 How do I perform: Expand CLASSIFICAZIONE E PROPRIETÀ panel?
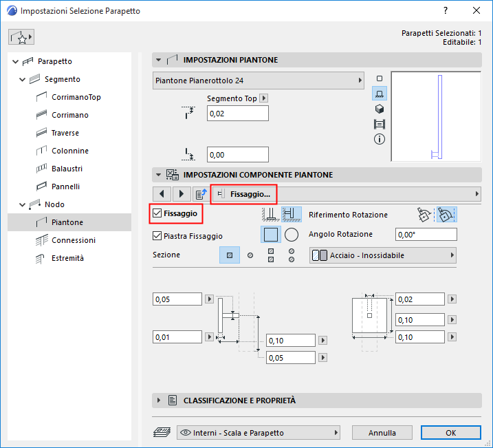click(x=158, y=401)
